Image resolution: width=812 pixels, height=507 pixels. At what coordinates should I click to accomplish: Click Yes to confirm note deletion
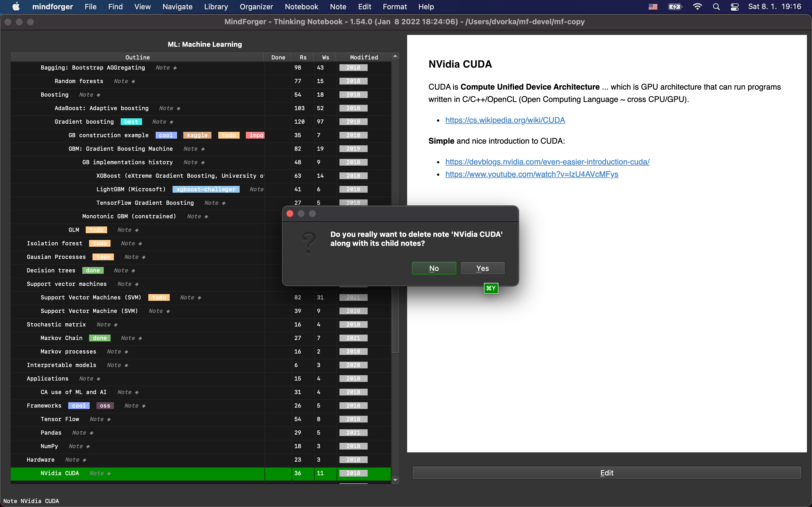[x=482, y=268]
